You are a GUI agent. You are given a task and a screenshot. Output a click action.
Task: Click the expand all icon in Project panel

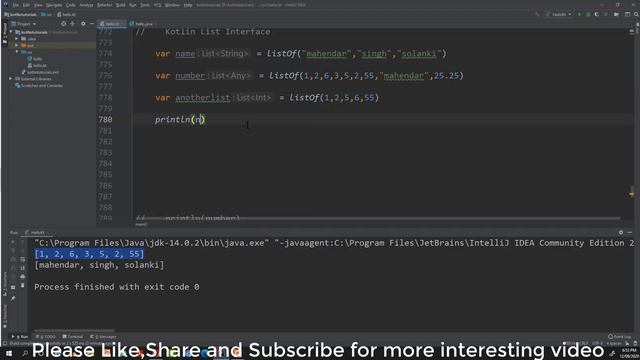coord(73,24)
